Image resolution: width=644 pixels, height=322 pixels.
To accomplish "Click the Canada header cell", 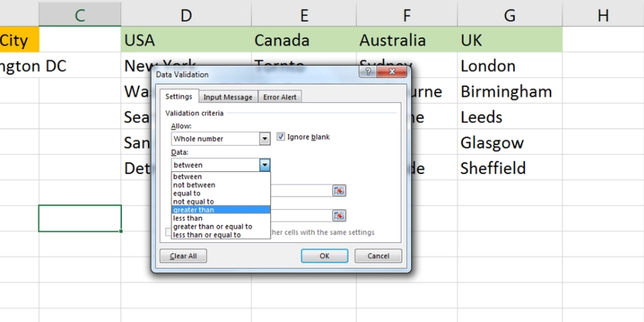I will click(x=304, y=39).
